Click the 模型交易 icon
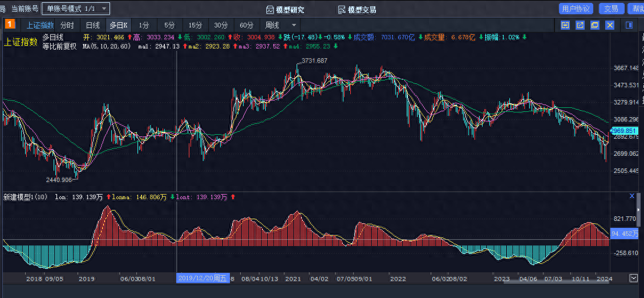Viewport: 644px width, 298px height. pos(342,10)
